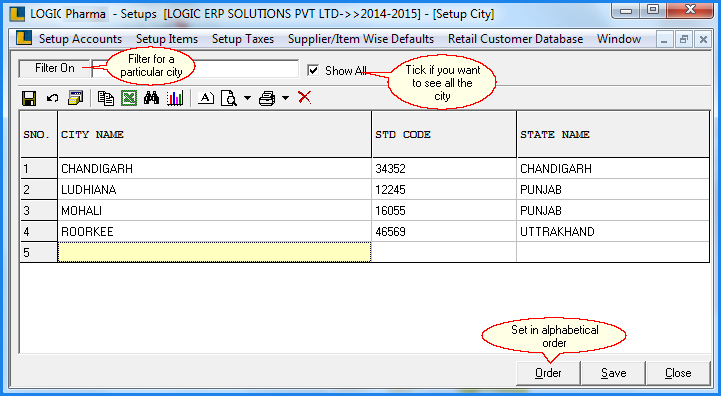Image resolution: width=721 pixels, height=396 pixels.
Task: Click the undo arrow icon
Action: (x=52, y=98)
